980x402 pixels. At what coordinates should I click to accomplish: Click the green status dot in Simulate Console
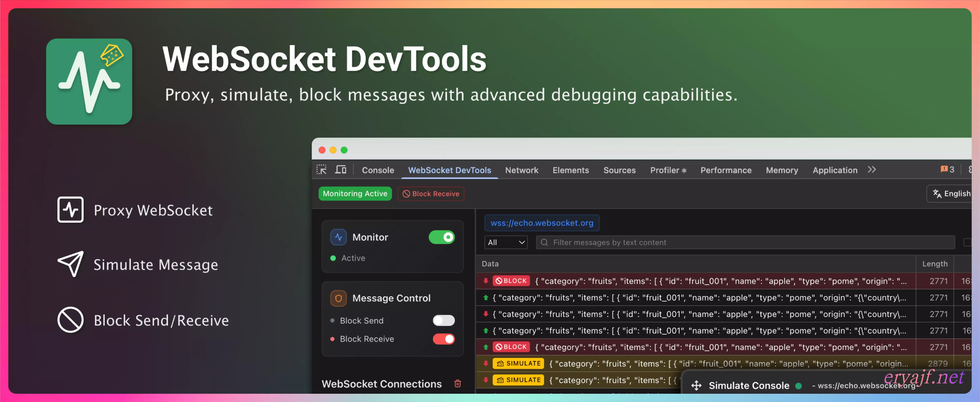coord(798,386)
